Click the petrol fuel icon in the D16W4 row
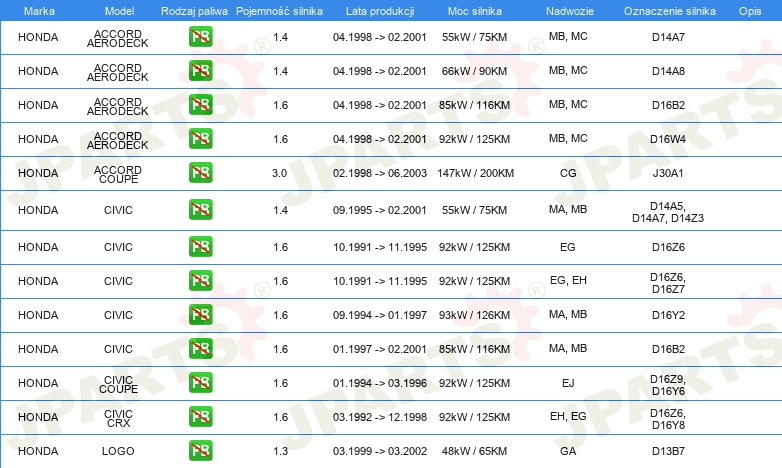Image resolution: width=782 pixels, height=468 pixels. pos(200,138)
